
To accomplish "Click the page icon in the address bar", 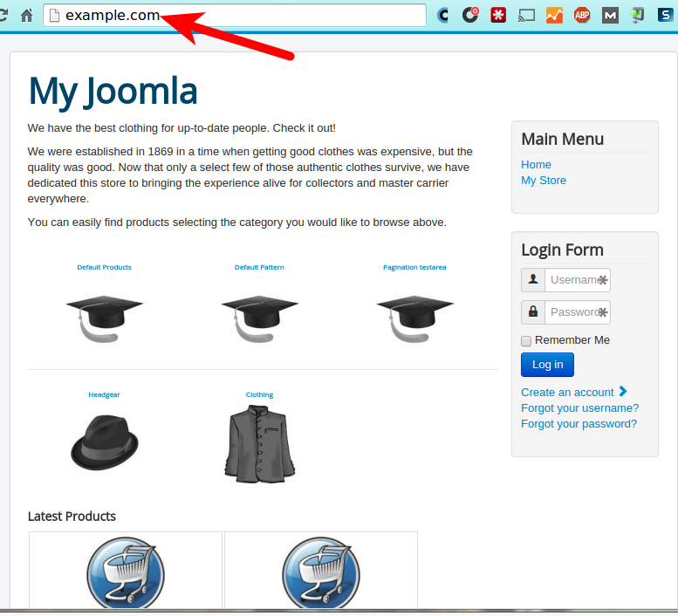I will tap(54, 16).
